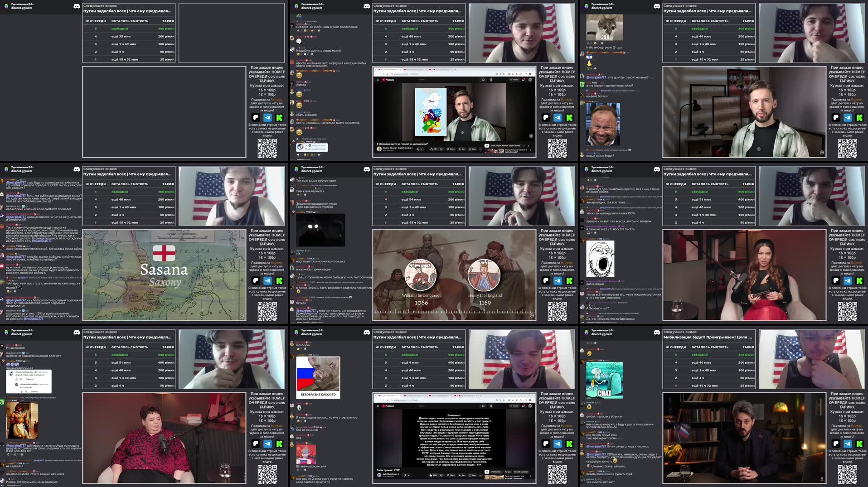
Task: Expand next chips arrow beside Ireland language video
Action: pyautogui.click(x=529, y=146)
